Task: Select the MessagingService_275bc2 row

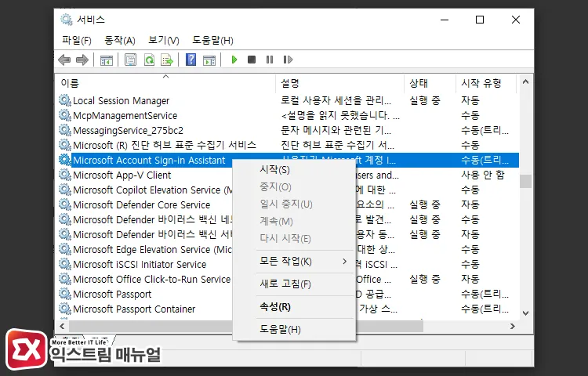Action: [288, 130]
